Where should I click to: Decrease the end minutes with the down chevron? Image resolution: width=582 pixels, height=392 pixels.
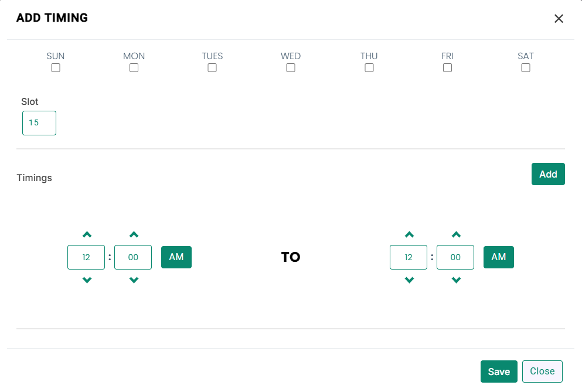click(456, 280)
